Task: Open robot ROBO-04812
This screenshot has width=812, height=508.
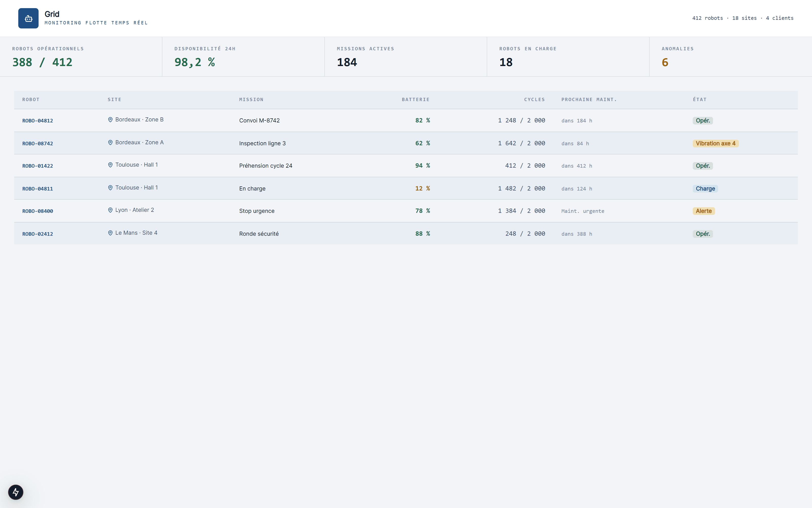Action: [x=38, y=121]
